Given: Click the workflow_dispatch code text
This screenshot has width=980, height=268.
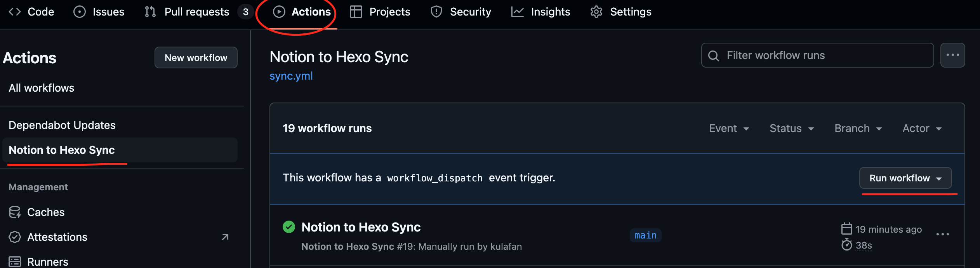Looking at the screenshot, I should pos(435,178).
